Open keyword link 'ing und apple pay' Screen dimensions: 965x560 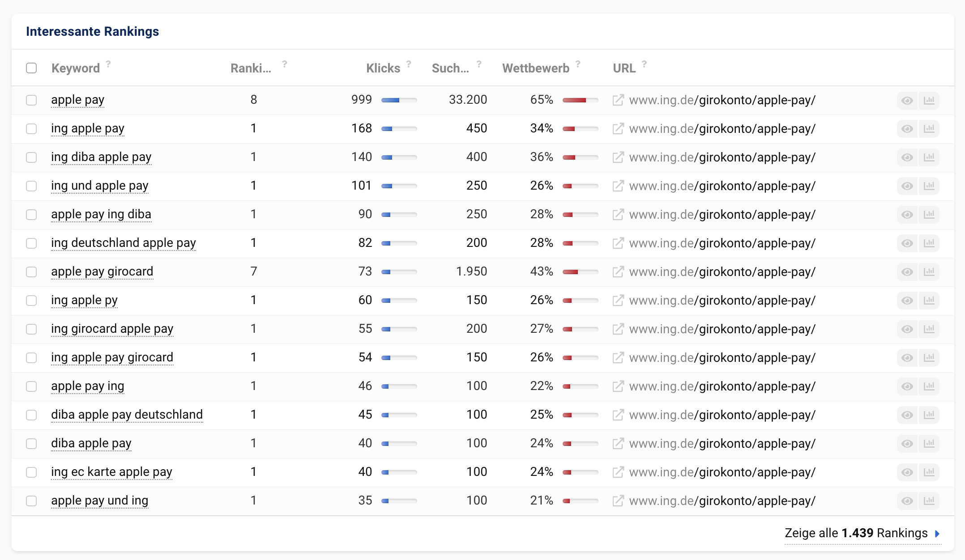(100, 186)
